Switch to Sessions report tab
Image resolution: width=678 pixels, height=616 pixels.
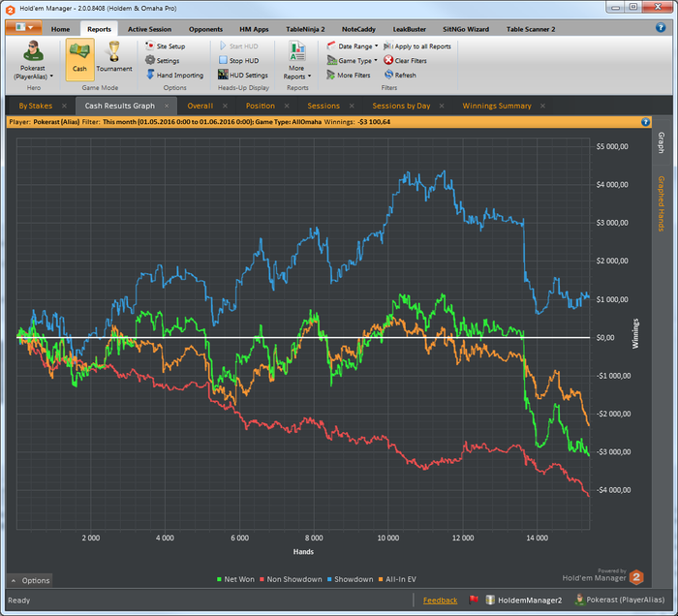tap(324, 106)
